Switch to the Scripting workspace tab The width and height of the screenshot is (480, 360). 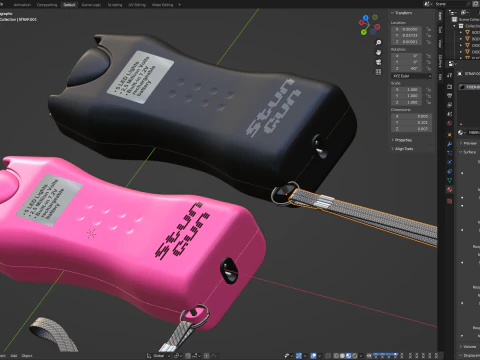115,5
